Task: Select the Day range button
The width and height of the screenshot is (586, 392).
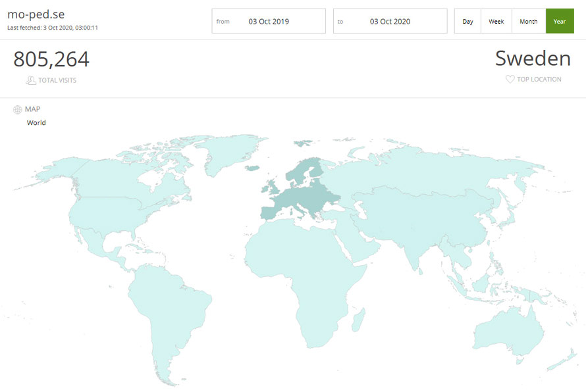Action: (x=467, y=21)
